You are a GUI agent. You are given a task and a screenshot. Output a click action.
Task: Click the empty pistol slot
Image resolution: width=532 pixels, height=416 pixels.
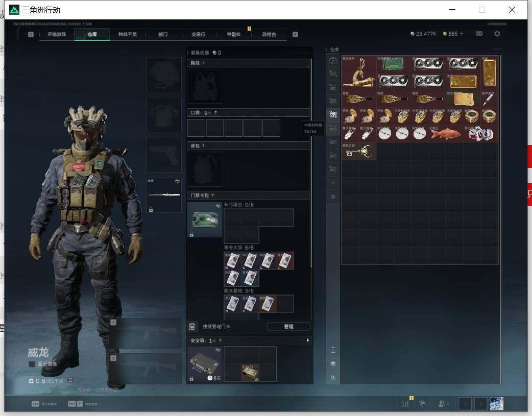(x=164, y=156)
